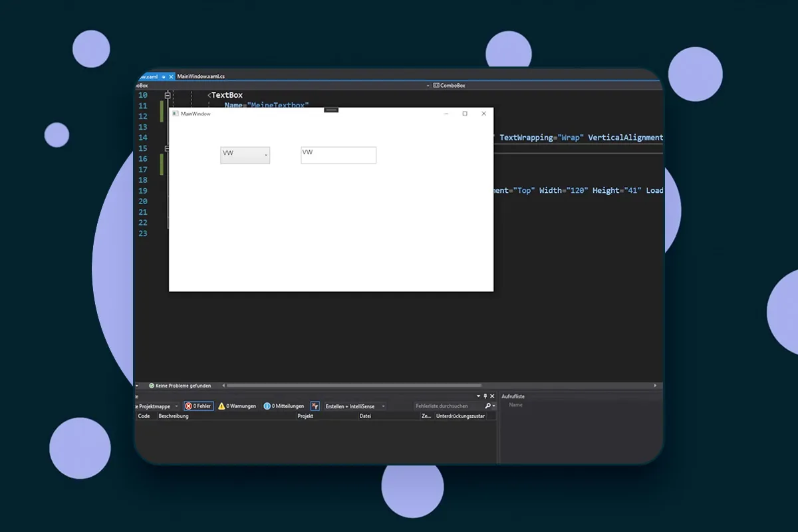The image size is (798, 532).
Task: Close the MainWindow.xaml tab
Action: click(171, 76)
